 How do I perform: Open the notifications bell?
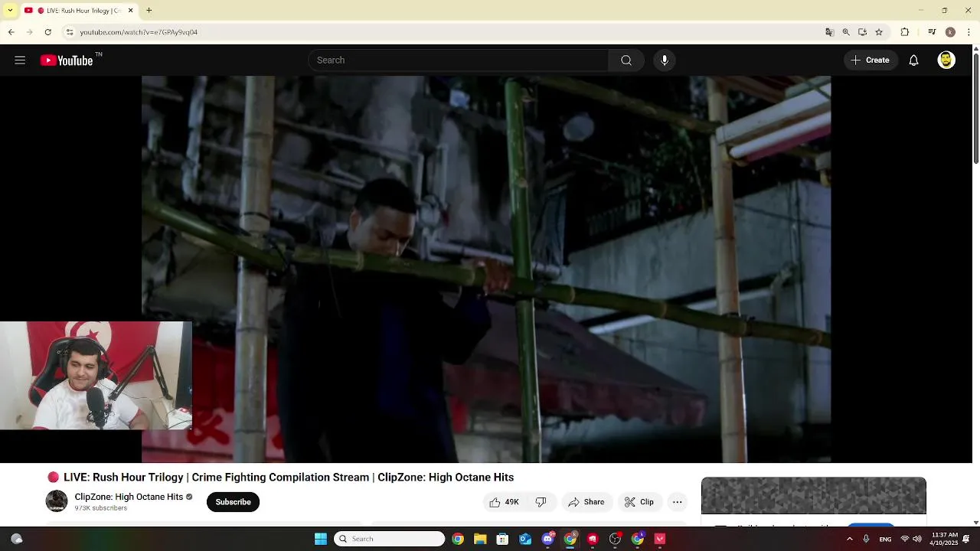tap(913, 60)
